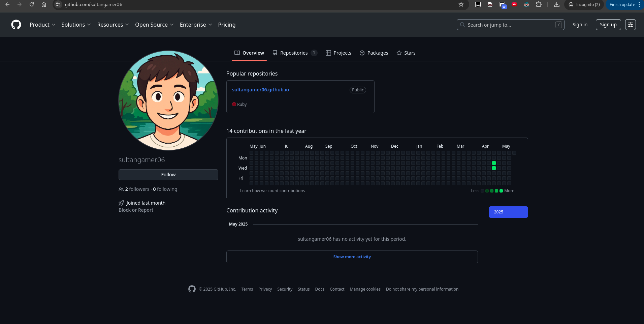
Task: Open the Stars tab
Action: click(x=406, y=53)
